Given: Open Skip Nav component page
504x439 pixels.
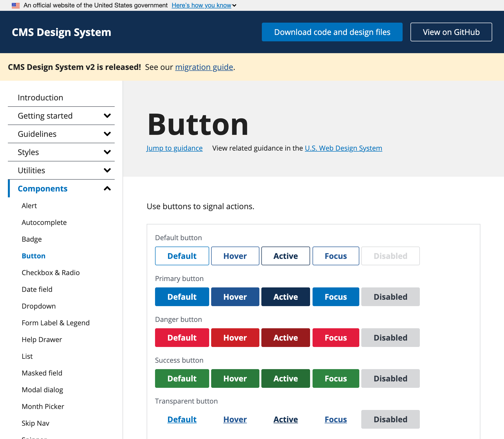Looking at the screenshot, I should [36, 423].
